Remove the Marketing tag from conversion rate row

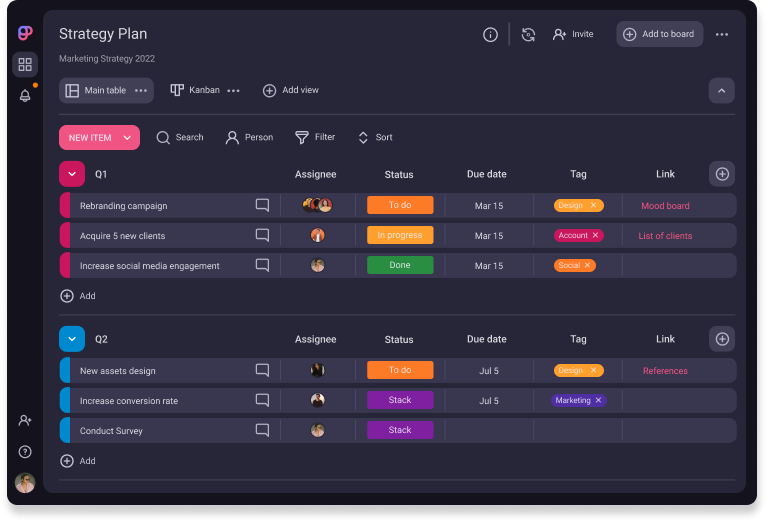tap(598, 401)
